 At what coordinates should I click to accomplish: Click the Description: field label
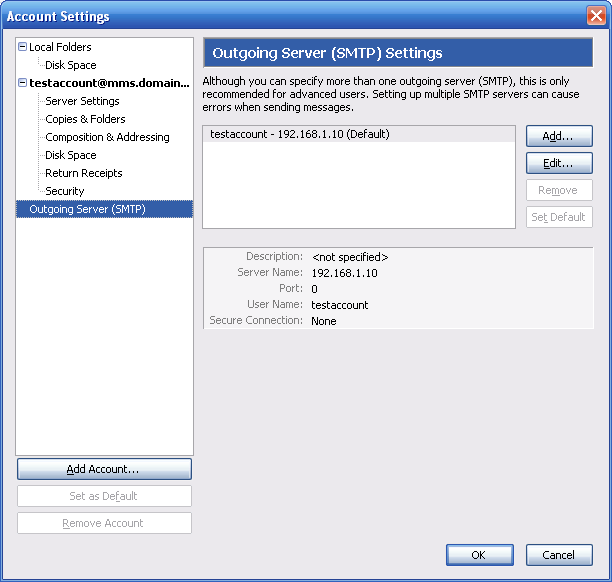(x=274, y=256)
